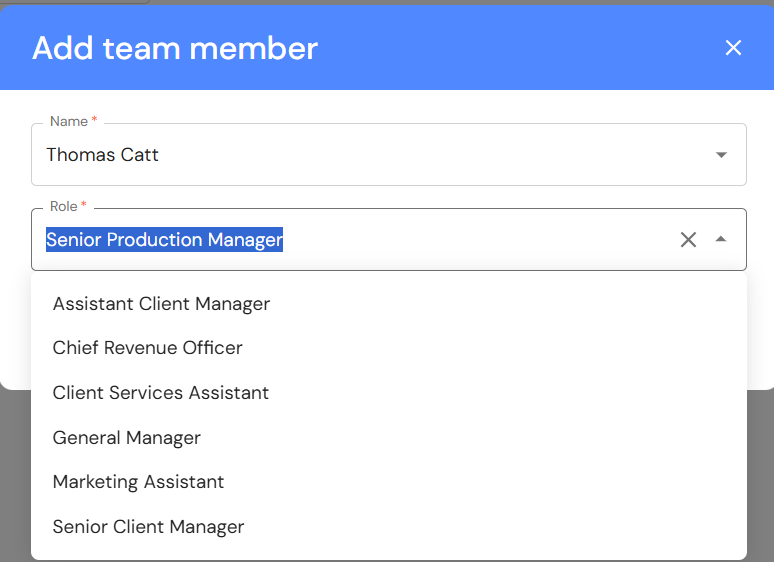Close the Add team member dialog
The image size is (774, 562).
pyautogui.click(x=733, y=48)
